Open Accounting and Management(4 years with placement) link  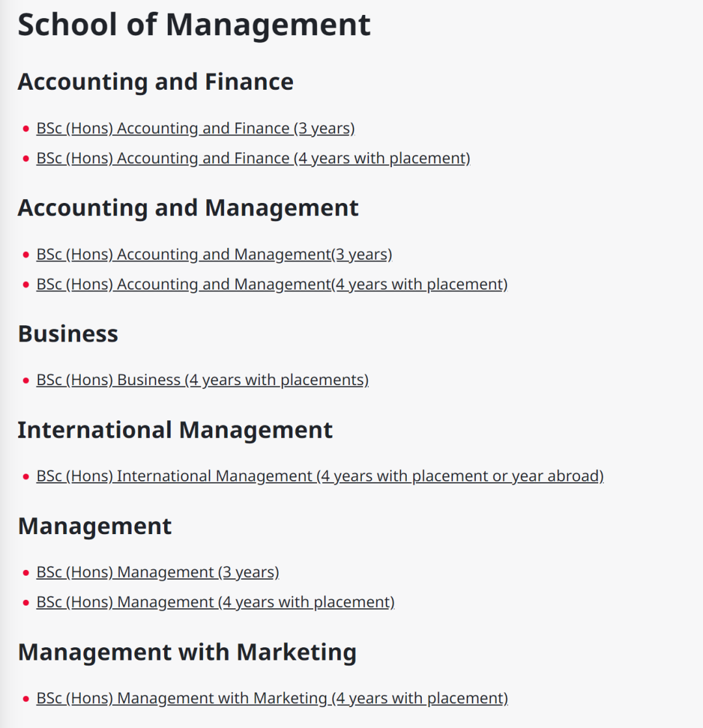[272, 284]
